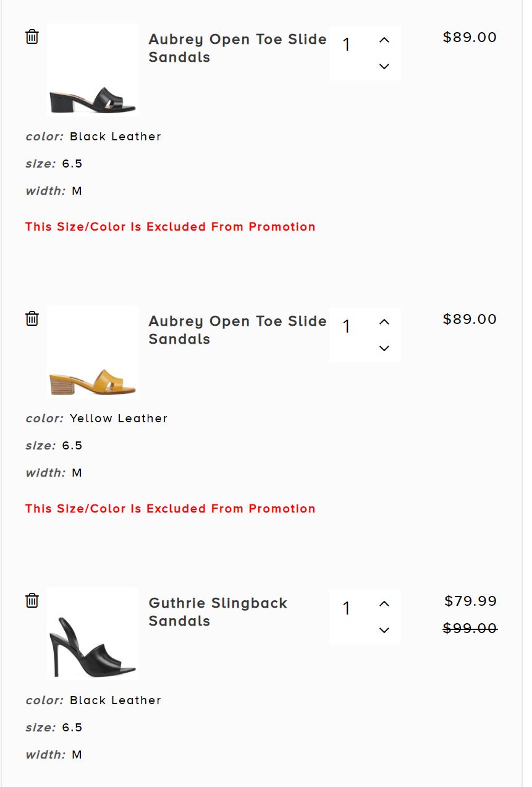The image size is (532, 787).
Task: Remove the Yellow Leather Aubrey sandals
Action: 32,318
